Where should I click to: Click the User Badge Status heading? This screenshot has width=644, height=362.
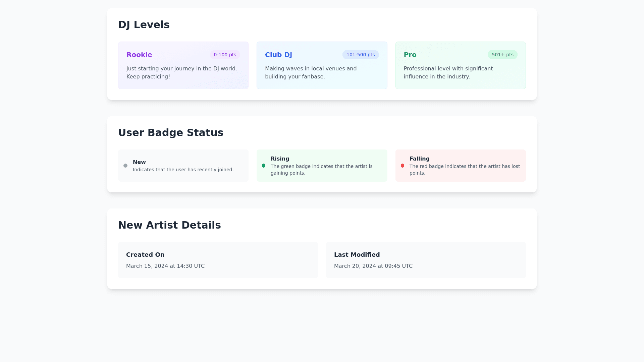[170, 133]
